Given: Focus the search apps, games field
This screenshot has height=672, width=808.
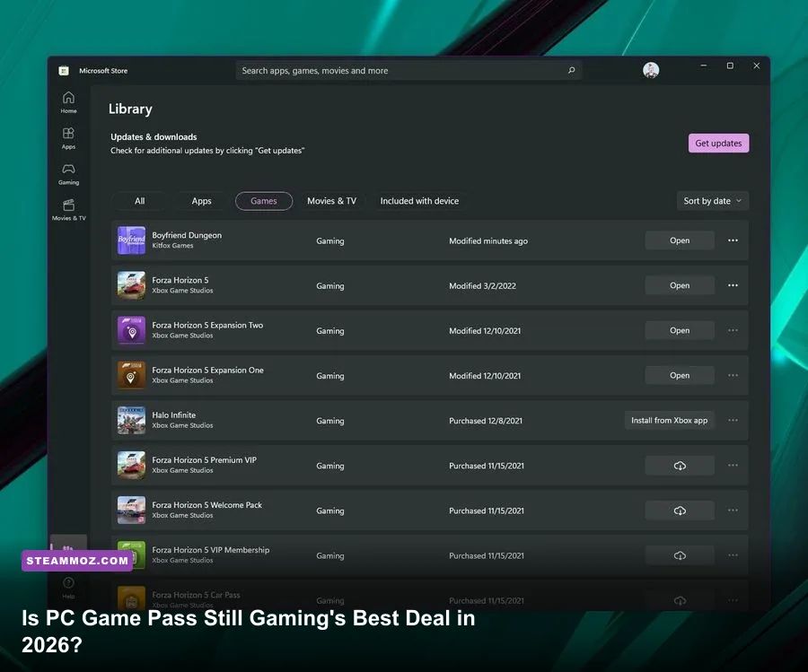Looking at the screenshot, I should tap(408, 71).
